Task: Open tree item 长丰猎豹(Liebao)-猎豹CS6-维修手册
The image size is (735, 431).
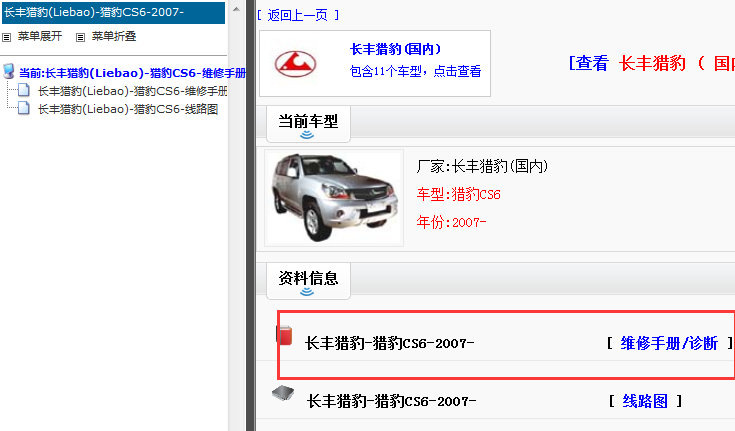Action: 133,91
